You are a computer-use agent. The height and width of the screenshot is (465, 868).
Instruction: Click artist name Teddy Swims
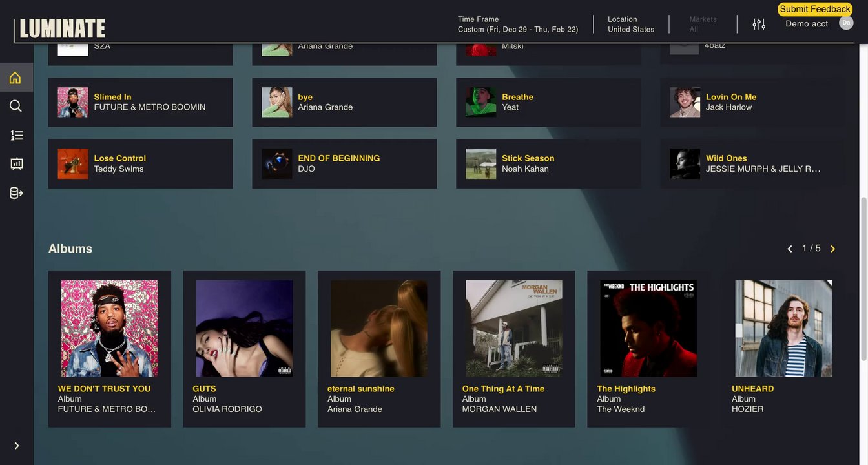[119, 169]
